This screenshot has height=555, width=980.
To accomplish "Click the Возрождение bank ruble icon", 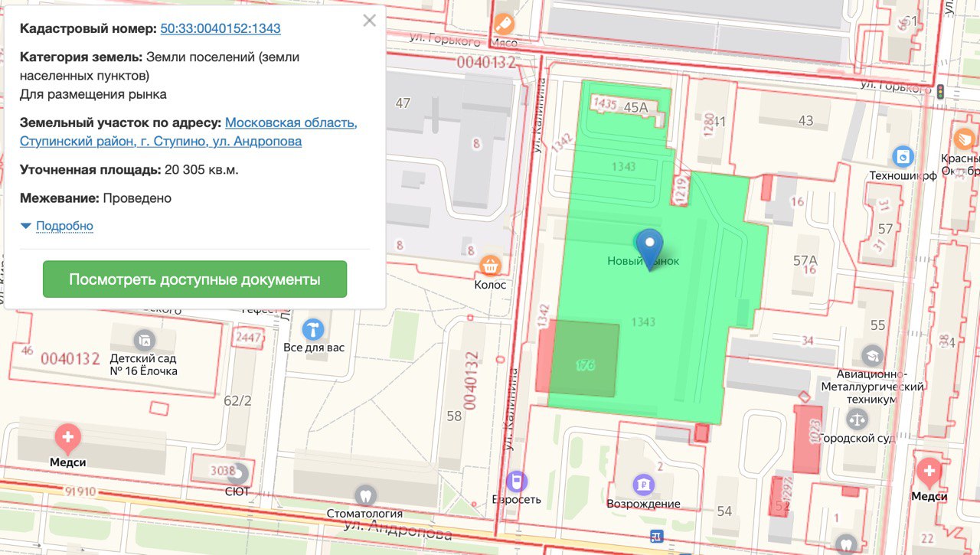I will point(642,485).
